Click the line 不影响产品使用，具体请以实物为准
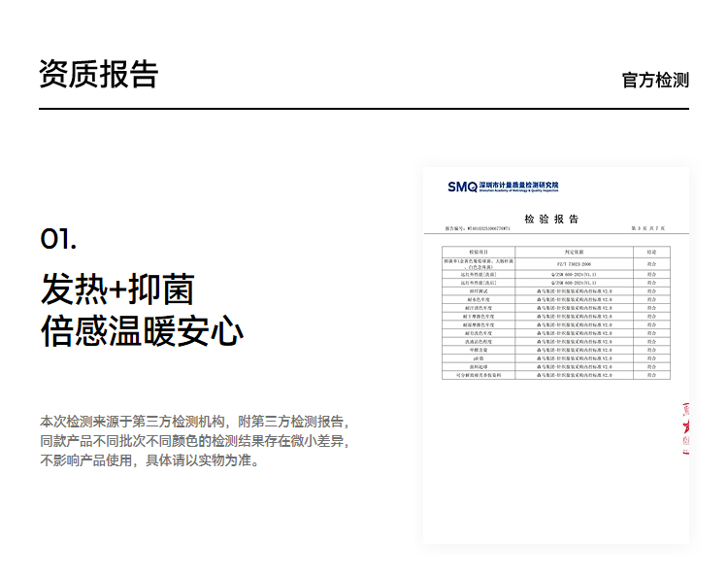The height and width of the screenshot is (578, 728). click(149, 460)
